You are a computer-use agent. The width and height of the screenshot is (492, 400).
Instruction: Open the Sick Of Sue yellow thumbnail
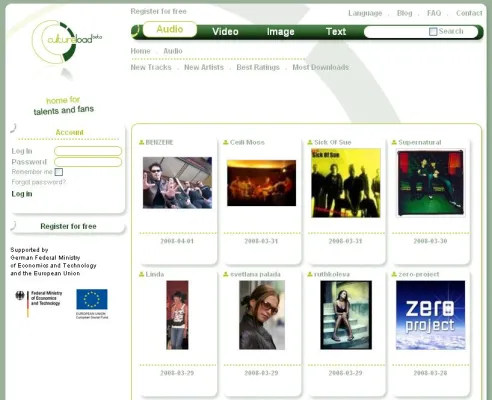(x=346, y=183)
